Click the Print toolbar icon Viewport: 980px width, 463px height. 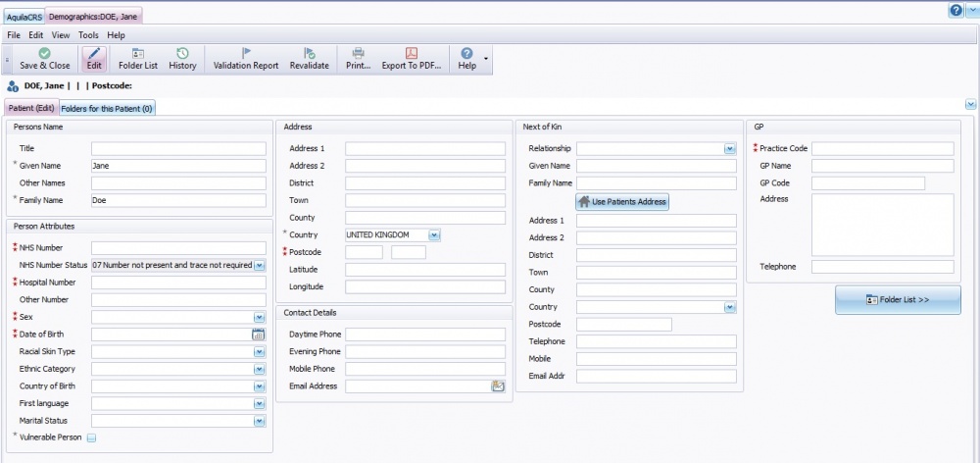tap(358, 59)
